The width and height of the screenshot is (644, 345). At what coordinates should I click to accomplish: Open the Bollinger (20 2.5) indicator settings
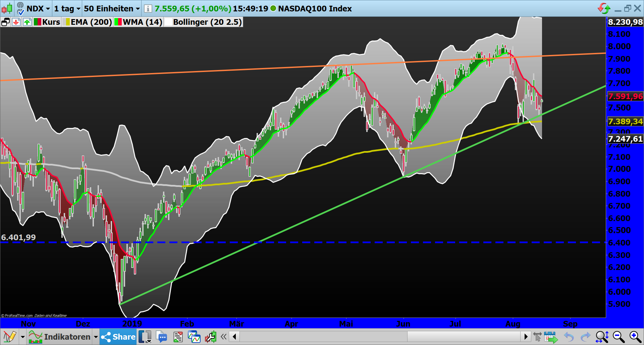coord(207,22)
